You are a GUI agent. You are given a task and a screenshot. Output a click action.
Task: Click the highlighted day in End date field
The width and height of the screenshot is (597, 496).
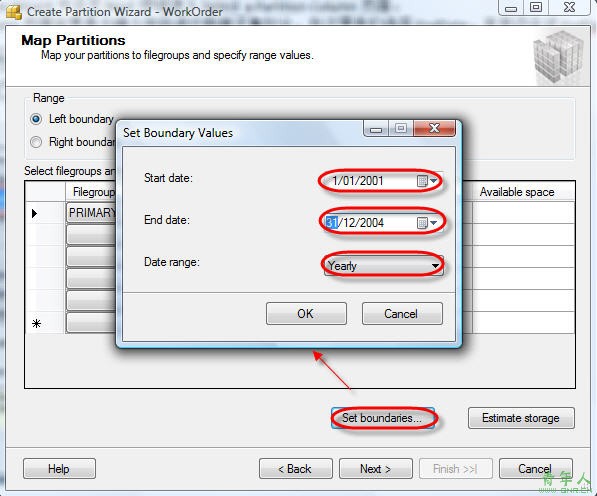click(332, 223)
